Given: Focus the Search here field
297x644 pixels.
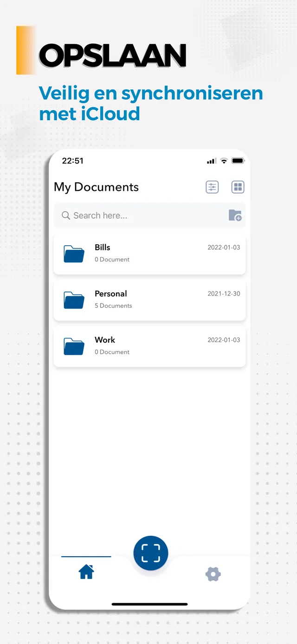Looking at the screenshot, I should pos(149,215).
